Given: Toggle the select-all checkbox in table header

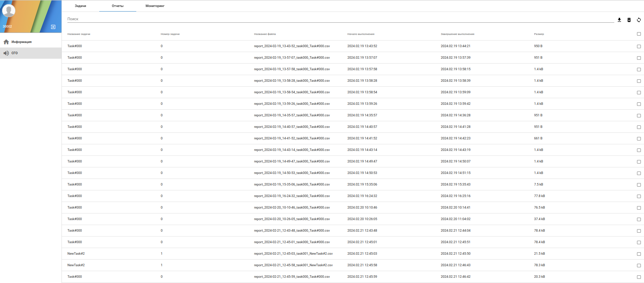Looking at the screenshot, I should 639,34.
